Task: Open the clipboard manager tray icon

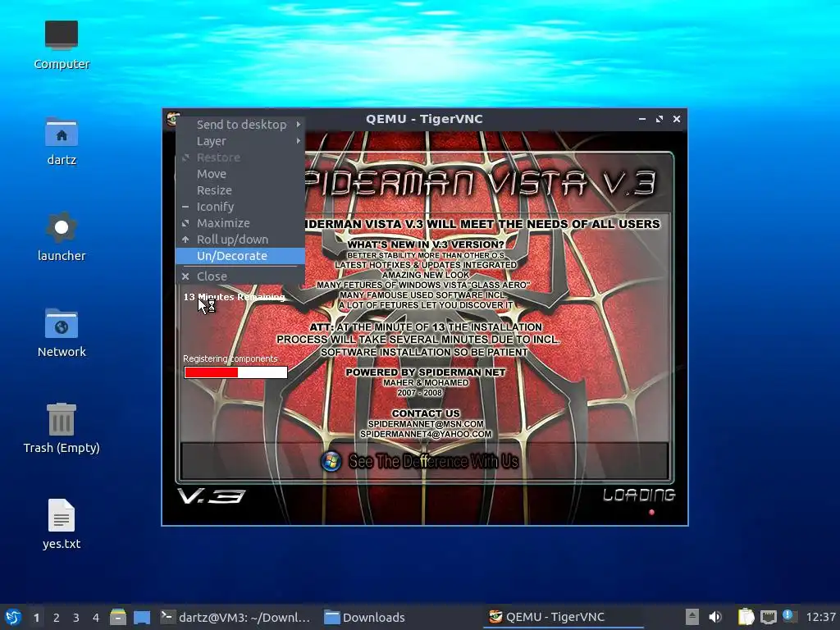Action: [746, 617]
